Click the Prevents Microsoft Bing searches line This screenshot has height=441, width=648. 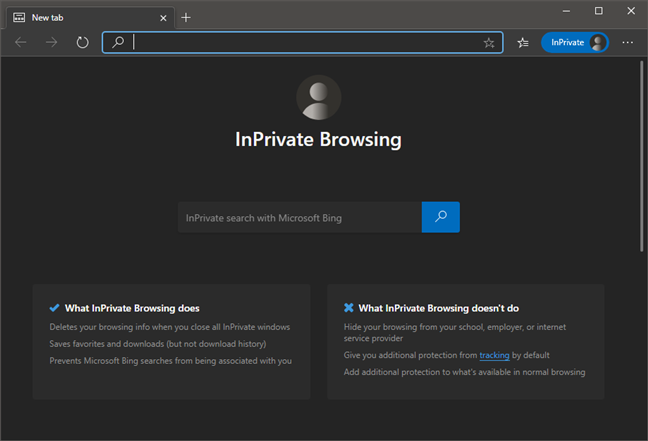(171, 361)
